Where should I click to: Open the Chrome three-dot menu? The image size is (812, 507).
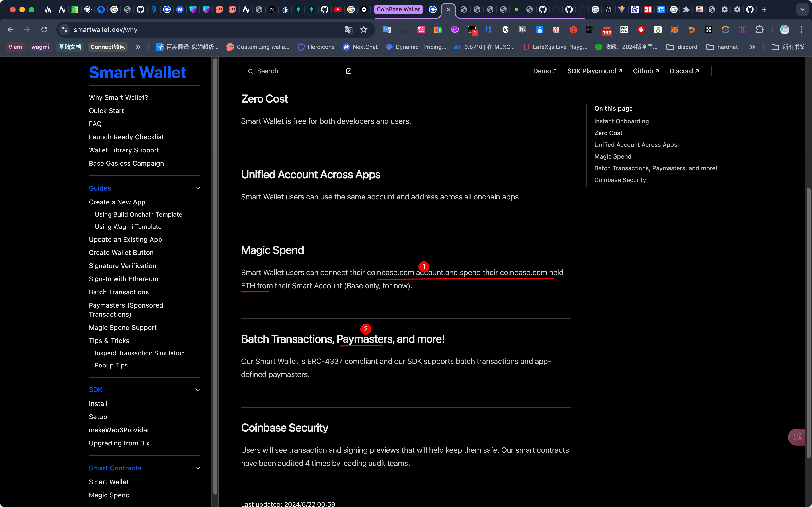[802, 30]
